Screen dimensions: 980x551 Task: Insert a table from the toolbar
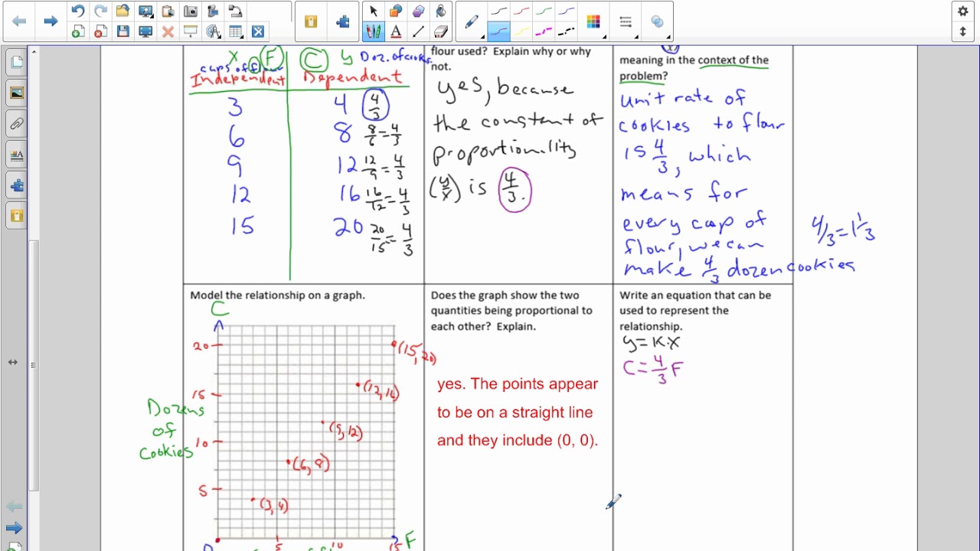pos(235,31)
